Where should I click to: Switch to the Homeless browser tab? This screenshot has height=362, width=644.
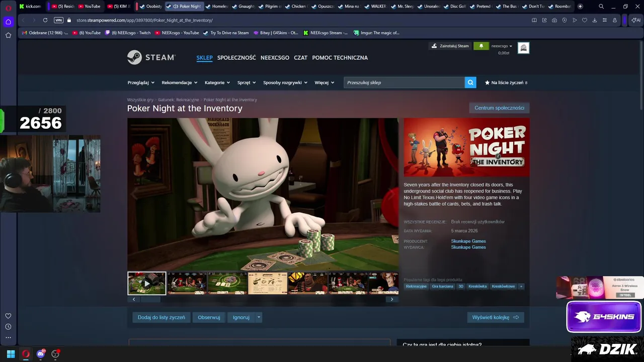217,6
